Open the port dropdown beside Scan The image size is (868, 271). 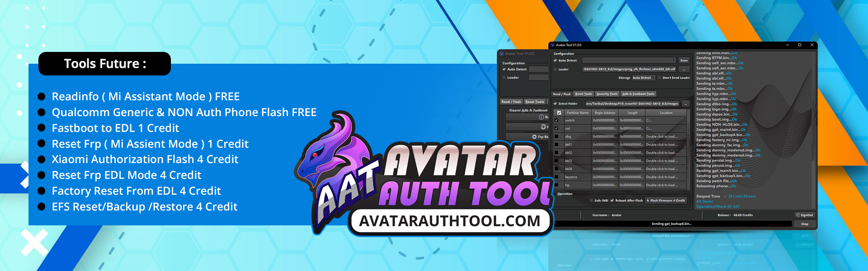pos(629,61)
